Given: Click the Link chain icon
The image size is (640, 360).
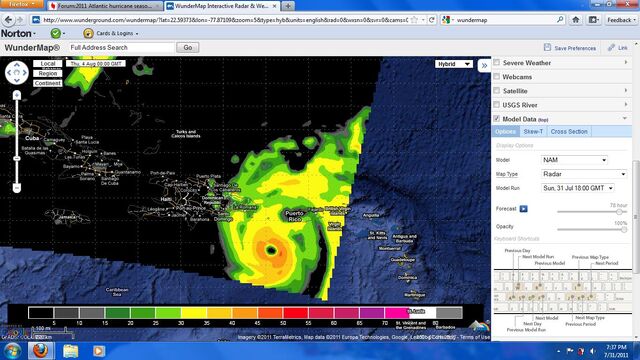Looking at the screenshot, I should click(x=611, y=47).
